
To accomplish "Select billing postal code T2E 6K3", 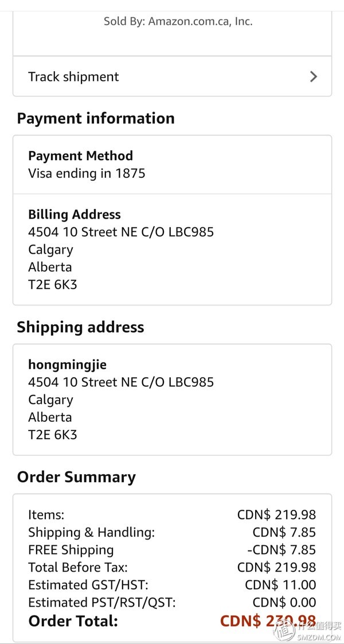I will pyautogui.click(x=52, y=284).
